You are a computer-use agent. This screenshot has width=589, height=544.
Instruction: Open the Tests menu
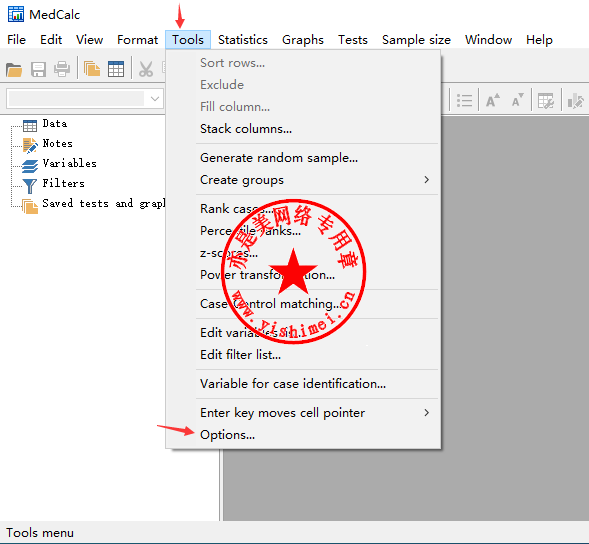coord(353,40)
